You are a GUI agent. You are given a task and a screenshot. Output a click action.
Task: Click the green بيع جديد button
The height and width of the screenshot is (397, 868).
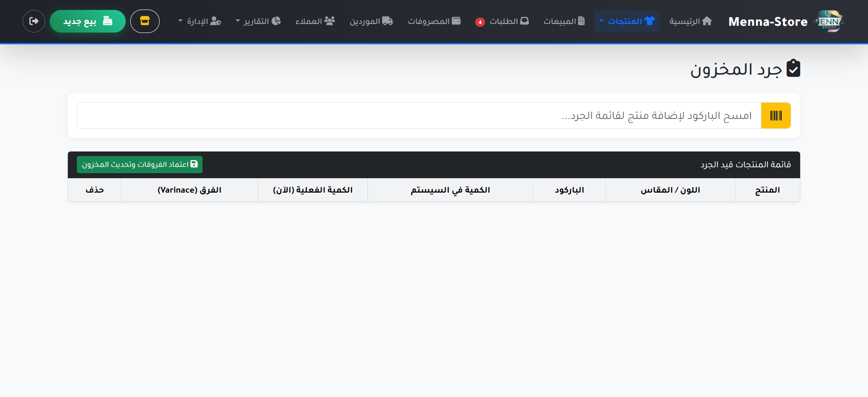[x=88, y=21]
